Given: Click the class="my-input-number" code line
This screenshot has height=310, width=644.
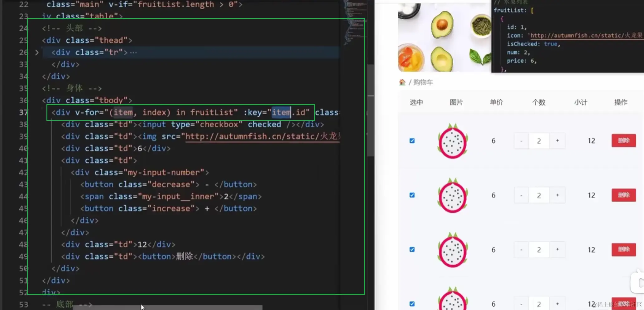Looking at the screenshot, I should coord(140,172).
